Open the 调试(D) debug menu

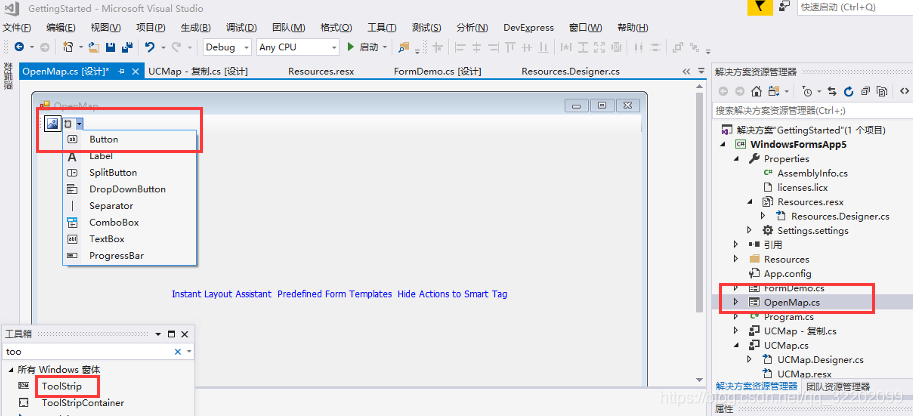pyautogui.click(x=241, y=27)
